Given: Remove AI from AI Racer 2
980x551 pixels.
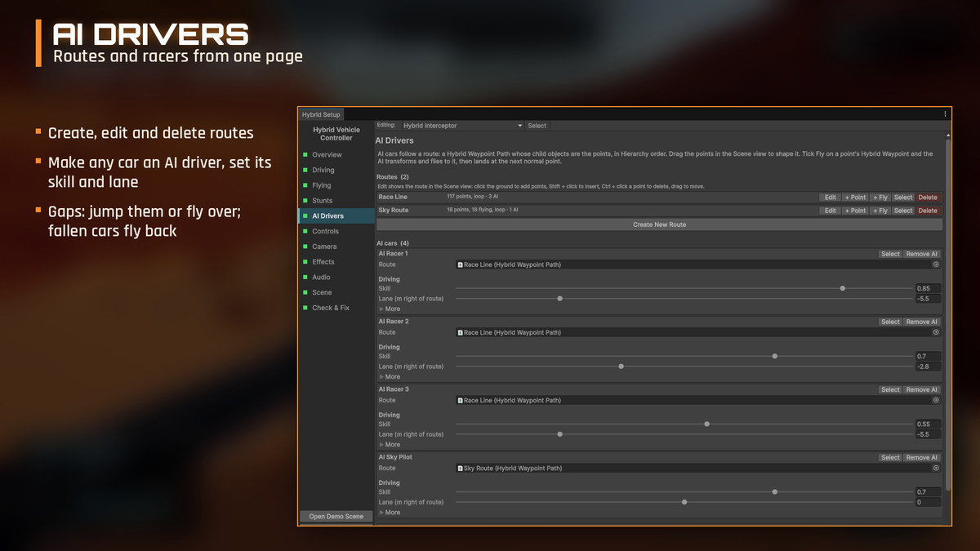Looking at the screenshot, I should pos(922,322).
